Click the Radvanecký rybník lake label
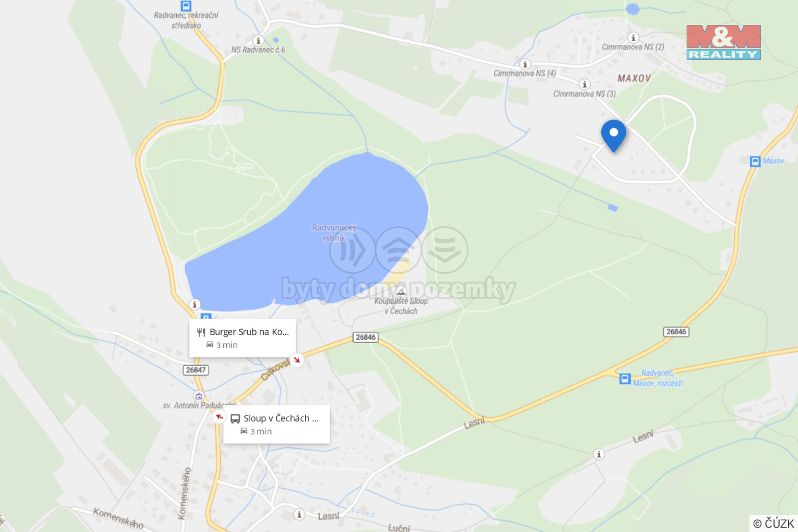This screenshot has width=798, height=532. click(334, 233)
